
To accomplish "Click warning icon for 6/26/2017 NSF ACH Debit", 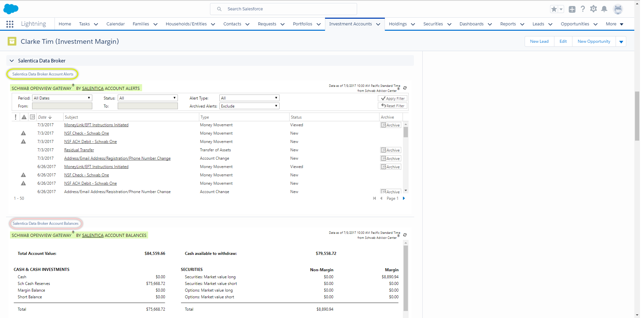I will 23,183.
